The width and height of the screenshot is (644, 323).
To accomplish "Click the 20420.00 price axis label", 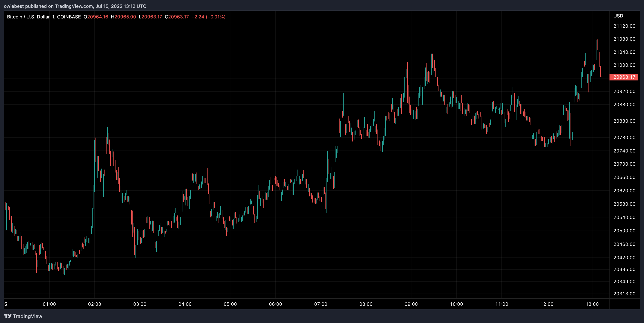I will (624, 258).
